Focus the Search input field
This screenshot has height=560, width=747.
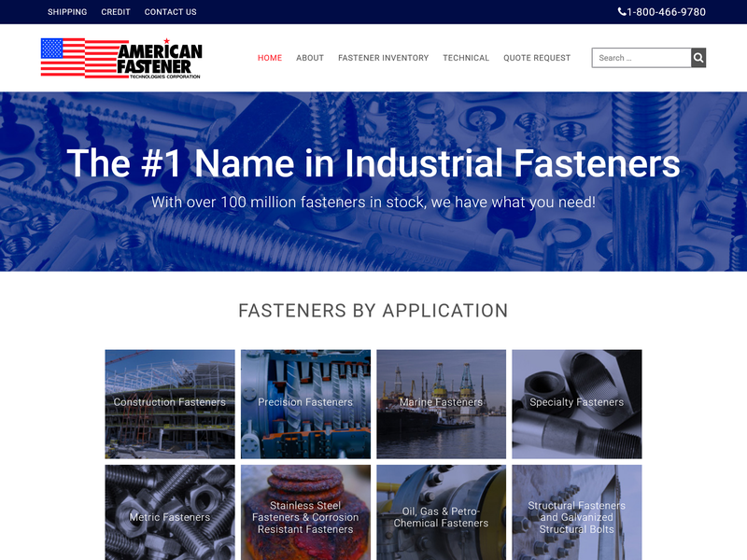(641, 58)
